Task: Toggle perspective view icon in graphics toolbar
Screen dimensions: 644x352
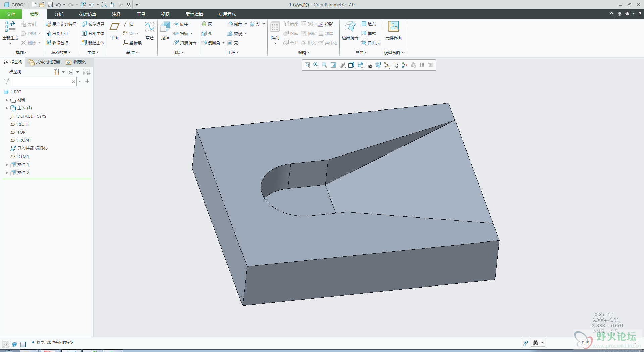Action: click(378, 65)
